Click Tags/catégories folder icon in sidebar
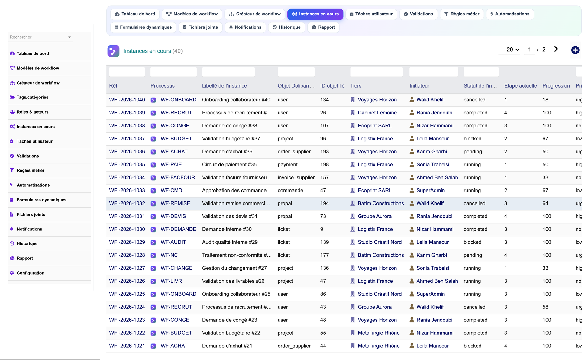 click(x=12, y=97)
